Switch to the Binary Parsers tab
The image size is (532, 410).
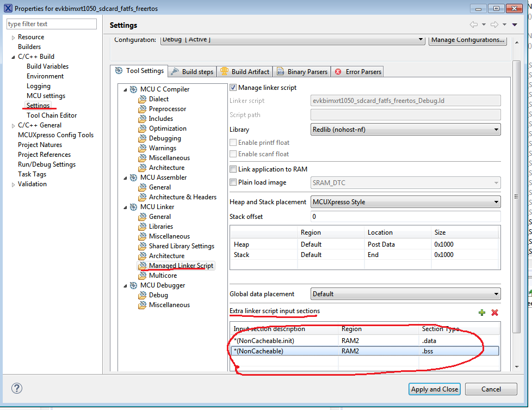tap(302, 71)
